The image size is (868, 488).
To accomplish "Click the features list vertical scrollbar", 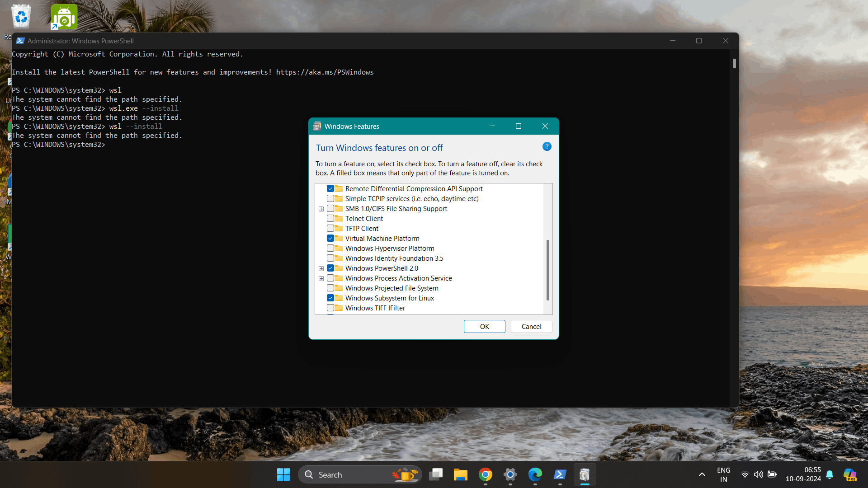I will pos(547,270).
